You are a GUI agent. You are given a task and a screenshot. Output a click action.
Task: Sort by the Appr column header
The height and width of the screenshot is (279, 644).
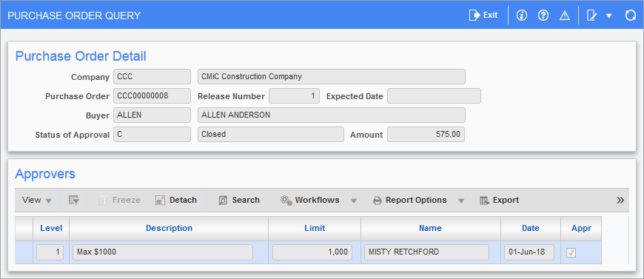click(581, 228)
